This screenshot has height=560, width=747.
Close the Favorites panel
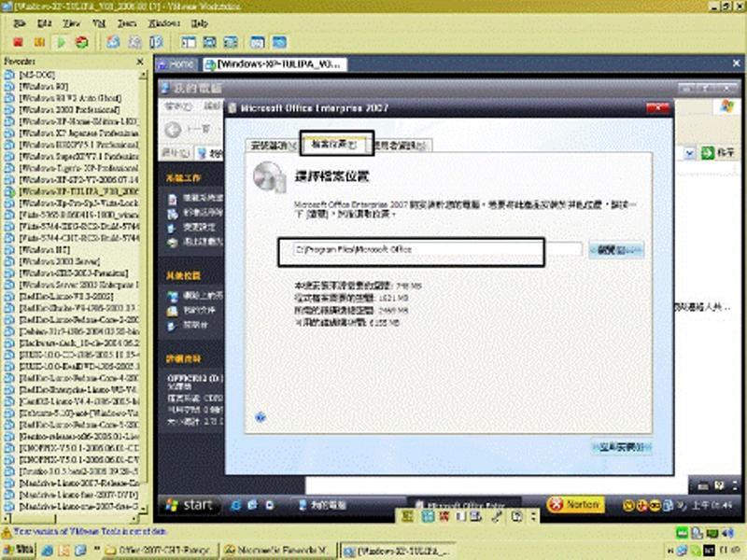(x=139, y=62)
